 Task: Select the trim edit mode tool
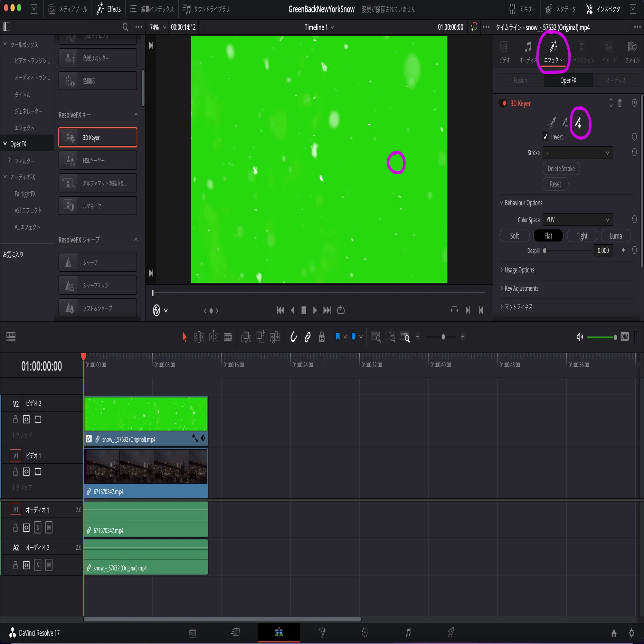click(x=199, y=337)
